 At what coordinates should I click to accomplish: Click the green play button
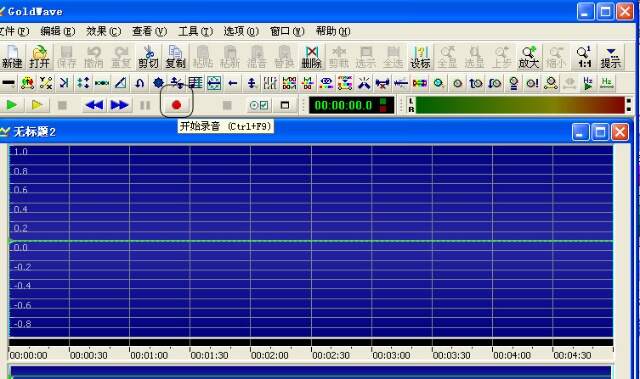point(11,105)
